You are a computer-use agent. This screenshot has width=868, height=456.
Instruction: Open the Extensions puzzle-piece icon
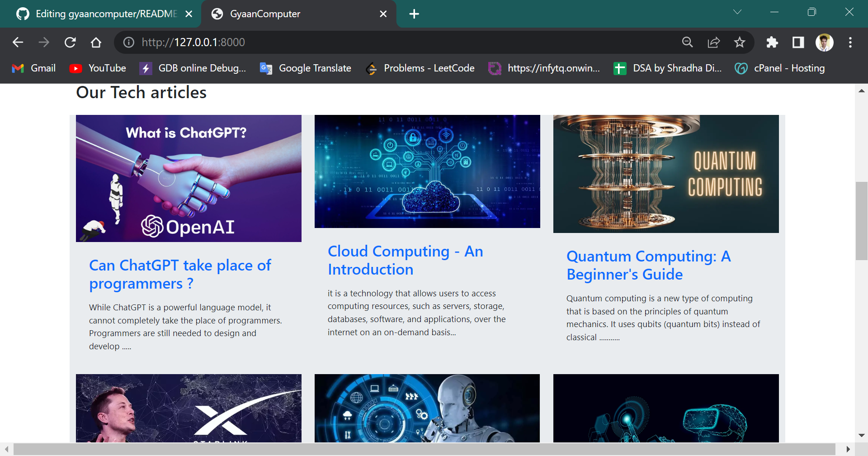772,42
